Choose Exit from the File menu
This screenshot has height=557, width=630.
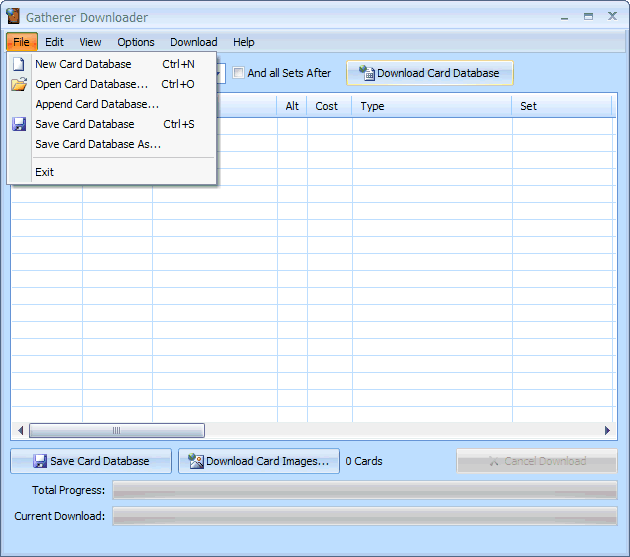tap(45, 172)
